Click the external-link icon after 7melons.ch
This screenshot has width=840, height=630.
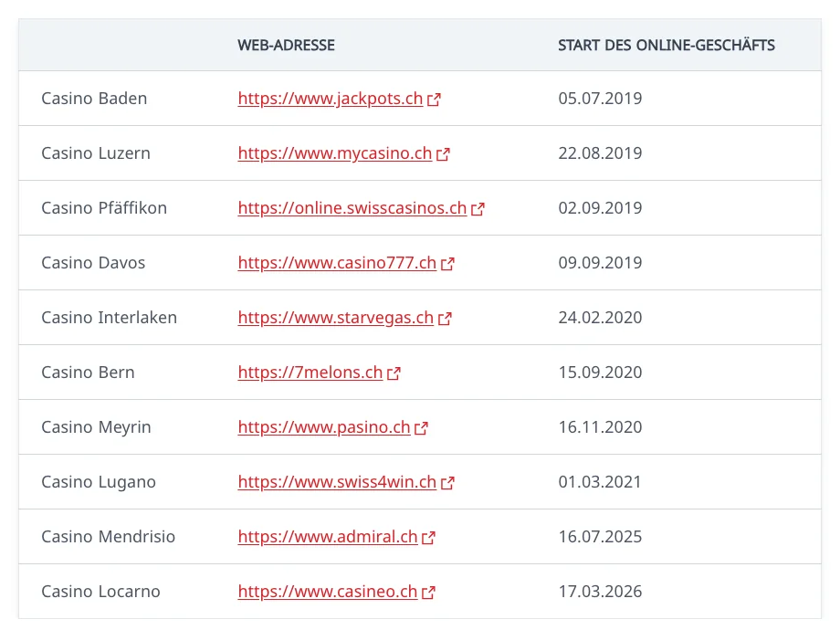point(394,373)
